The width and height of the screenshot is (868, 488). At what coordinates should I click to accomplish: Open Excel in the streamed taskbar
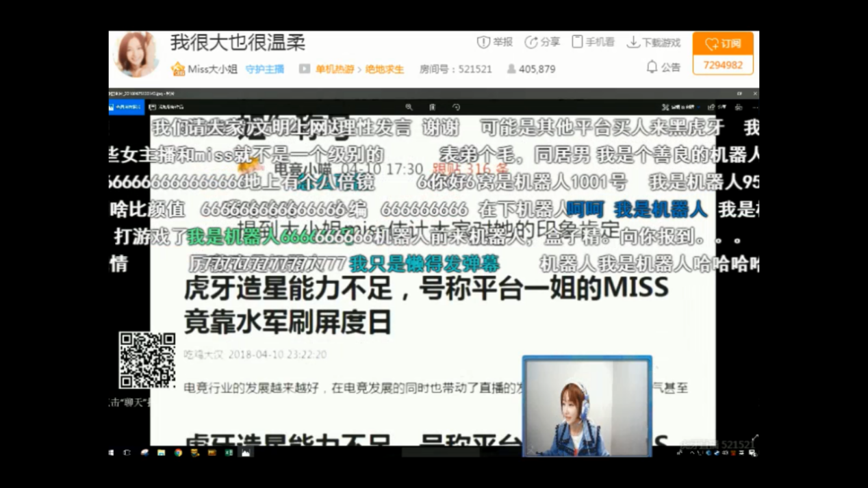click(x=229, y=452)
